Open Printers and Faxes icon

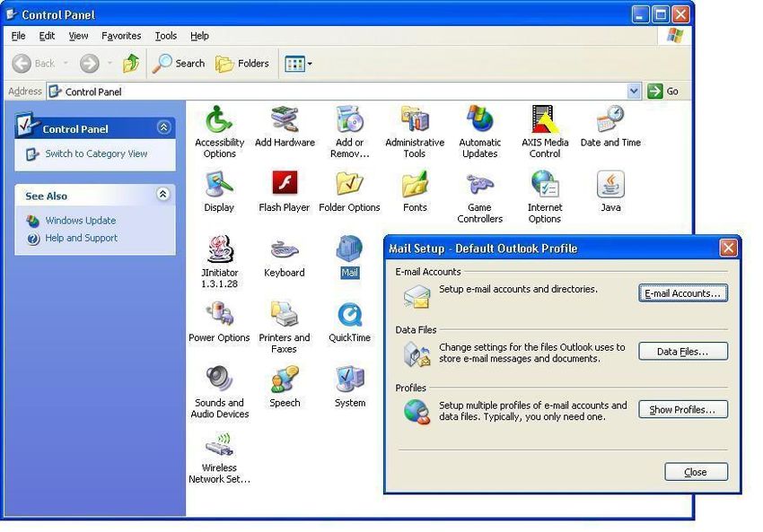[285, 327]
